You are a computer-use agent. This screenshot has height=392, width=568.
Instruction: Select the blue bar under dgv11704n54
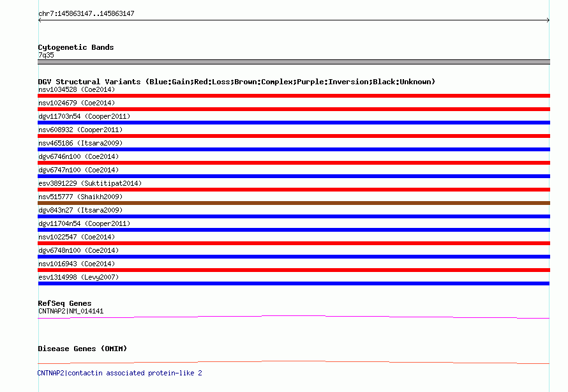294,230
